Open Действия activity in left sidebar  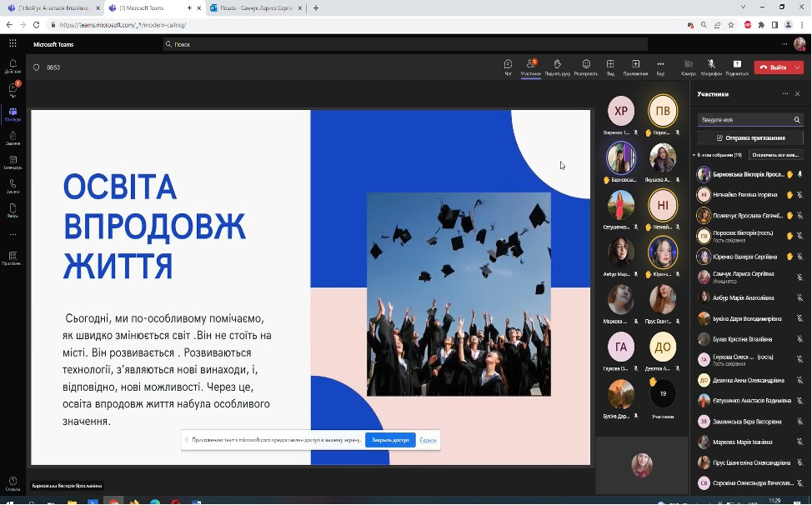[x=13, y=66]
